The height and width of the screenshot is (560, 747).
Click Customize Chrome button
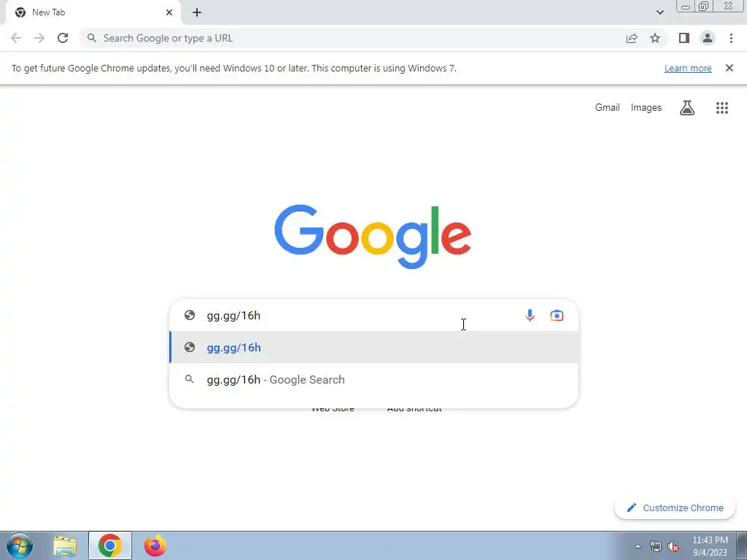(675, 508)
